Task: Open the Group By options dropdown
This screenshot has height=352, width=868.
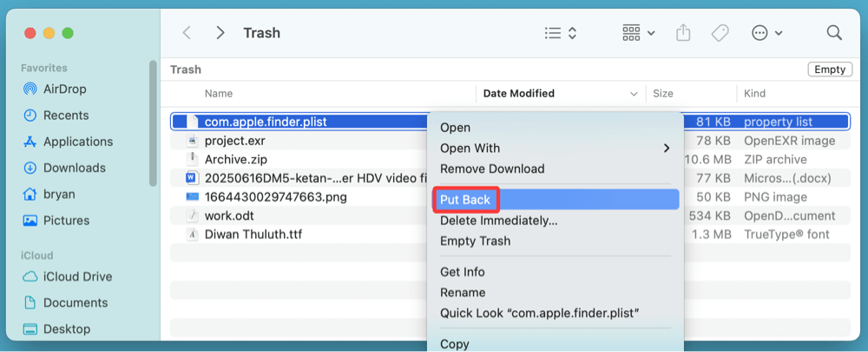Action: 638,33
